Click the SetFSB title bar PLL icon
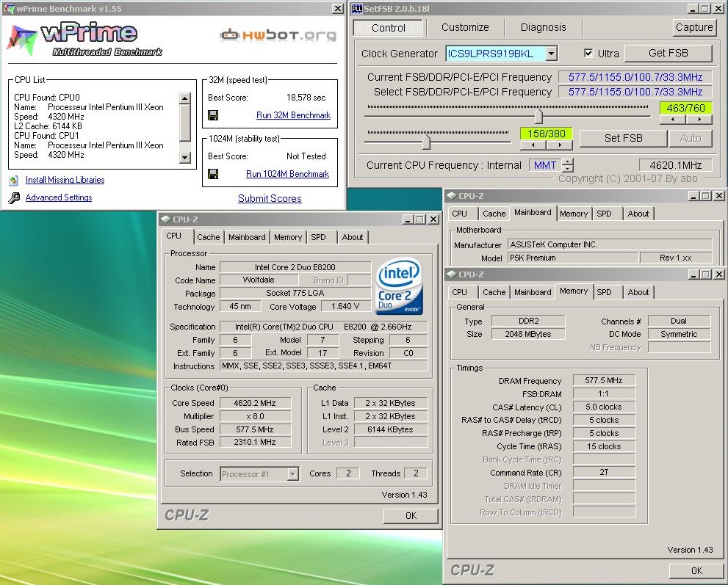 point(356,8)
